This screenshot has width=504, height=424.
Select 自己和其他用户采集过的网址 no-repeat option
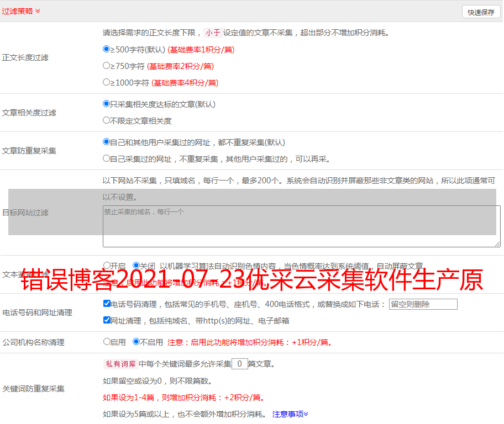point(106,142)
